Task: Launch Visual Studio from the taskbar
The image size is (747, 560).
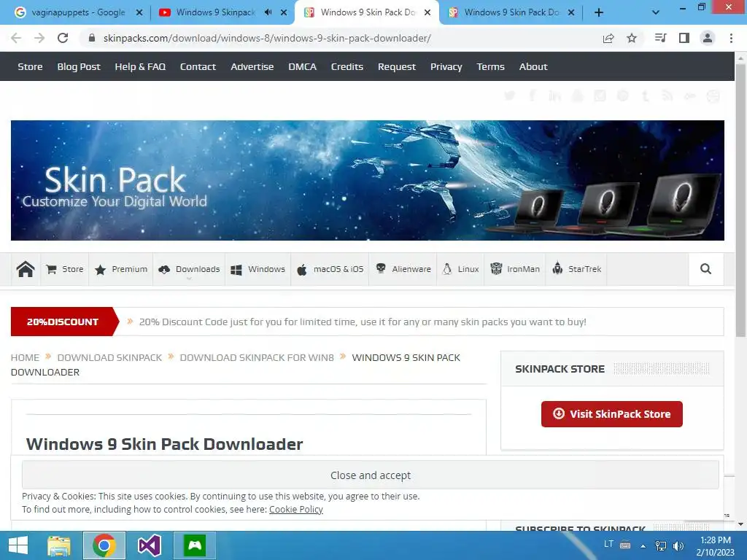Action: (149, 545)
